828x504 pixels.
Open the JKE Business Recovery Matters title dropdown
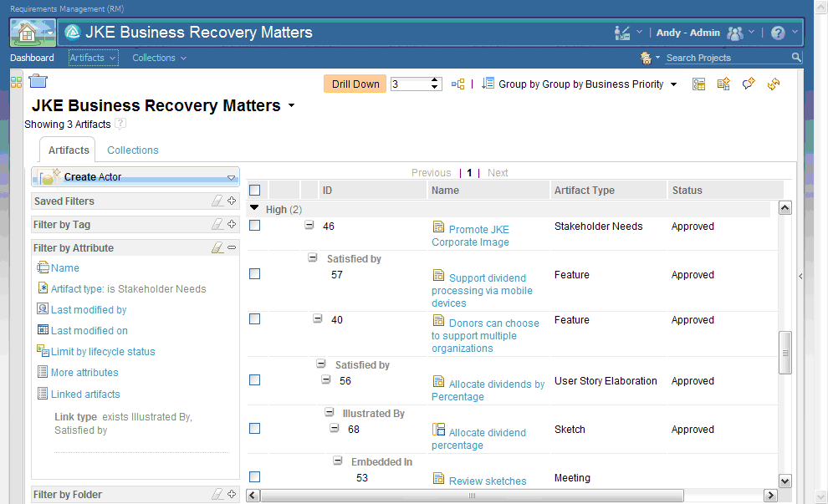(292, 105)
